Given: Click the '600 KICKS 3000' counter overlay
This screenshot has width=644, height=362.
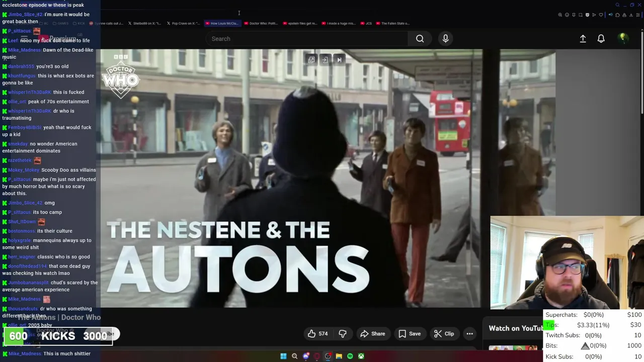Looking at the screenshot, I should click(58, 336).
